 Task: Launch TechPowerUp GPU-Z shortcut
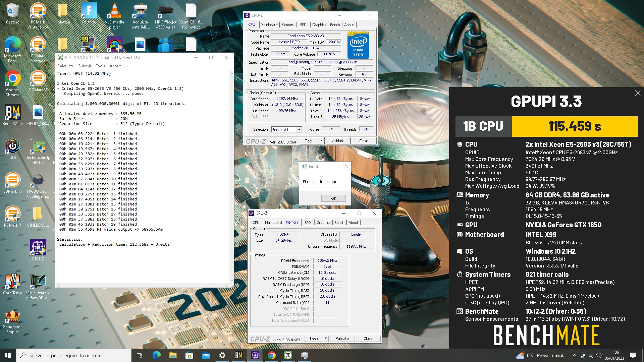[38, 151]
